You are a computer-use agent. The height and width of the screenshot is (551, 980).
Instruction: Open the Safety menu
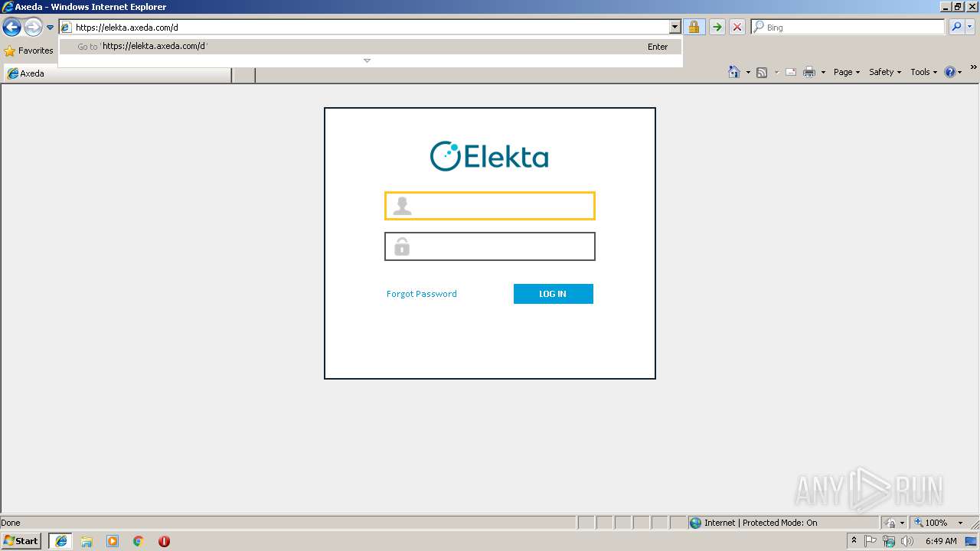(x=885, y=72)
